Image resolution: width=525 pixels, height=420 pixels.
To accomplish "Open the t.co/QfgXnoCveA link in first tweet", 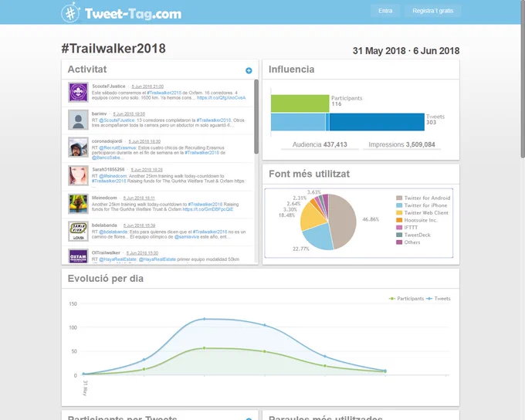I will (222, 98).
